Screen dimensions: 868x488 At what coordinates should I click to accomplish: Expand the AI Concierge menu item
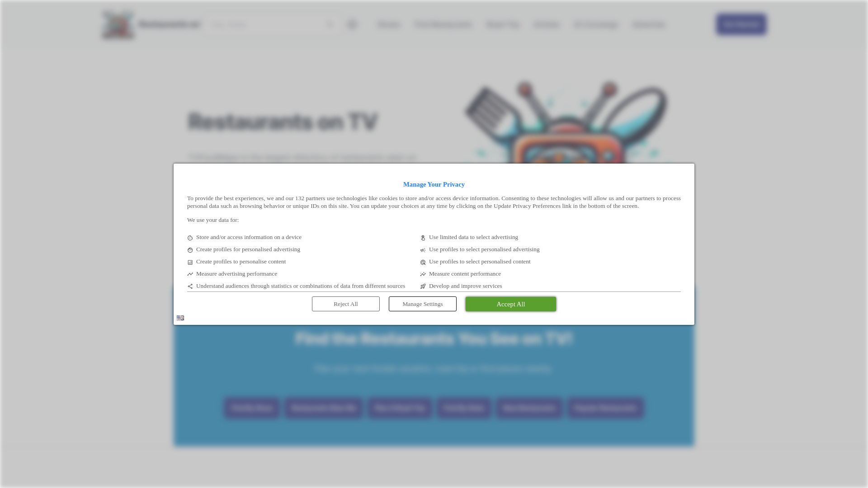(595, 24)
